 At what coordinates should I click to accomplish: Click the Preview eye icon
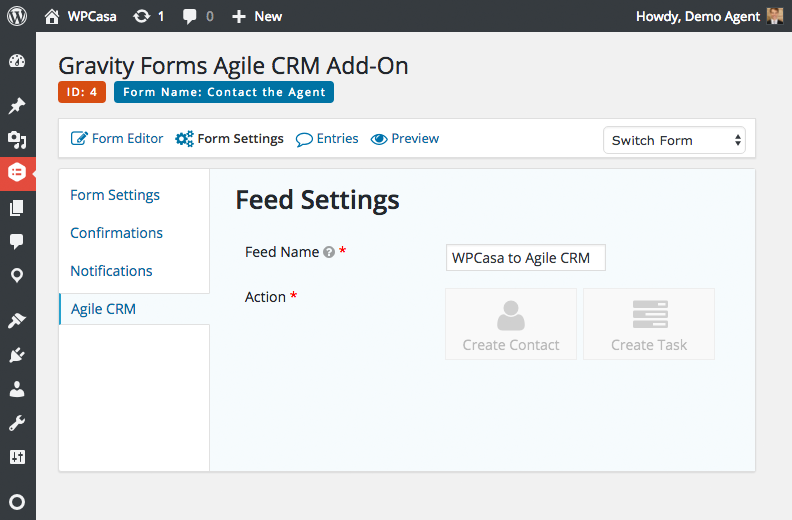379,139
